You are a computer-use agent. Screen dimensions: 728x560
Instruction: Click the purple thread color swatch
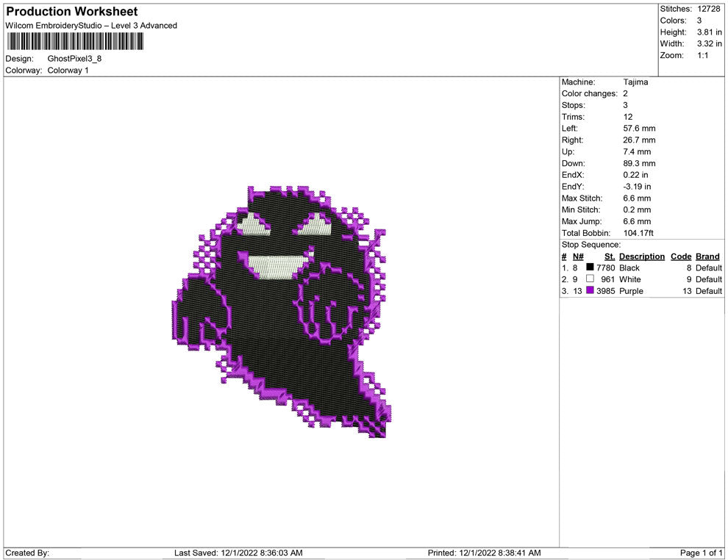click(590, 290)
